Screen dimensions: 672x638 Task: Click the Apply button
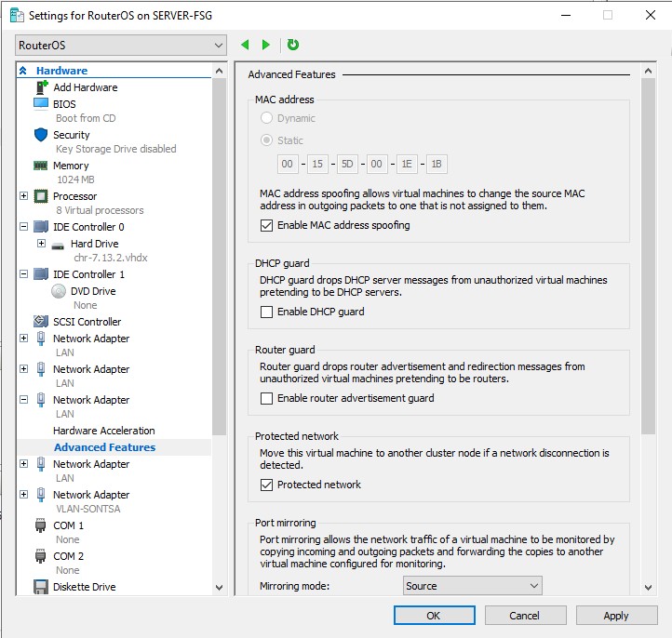(616, 616)
